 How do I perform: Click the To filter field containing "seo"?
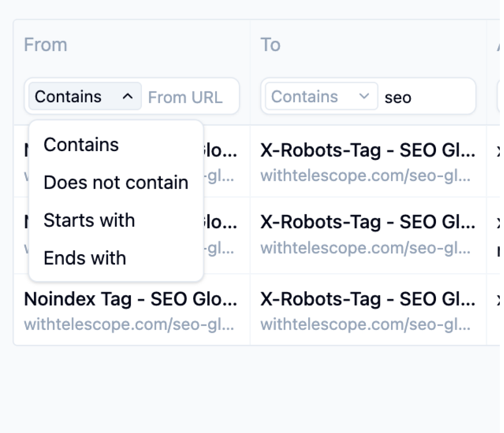pyautogui.click(x=426, y=97)
